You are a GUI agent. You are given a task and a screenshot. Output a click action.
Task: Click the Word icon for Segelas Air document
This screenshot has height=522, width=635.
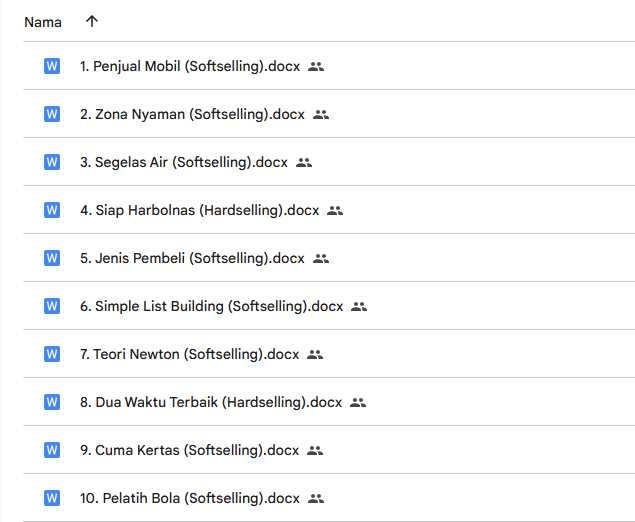click(52, 162)
